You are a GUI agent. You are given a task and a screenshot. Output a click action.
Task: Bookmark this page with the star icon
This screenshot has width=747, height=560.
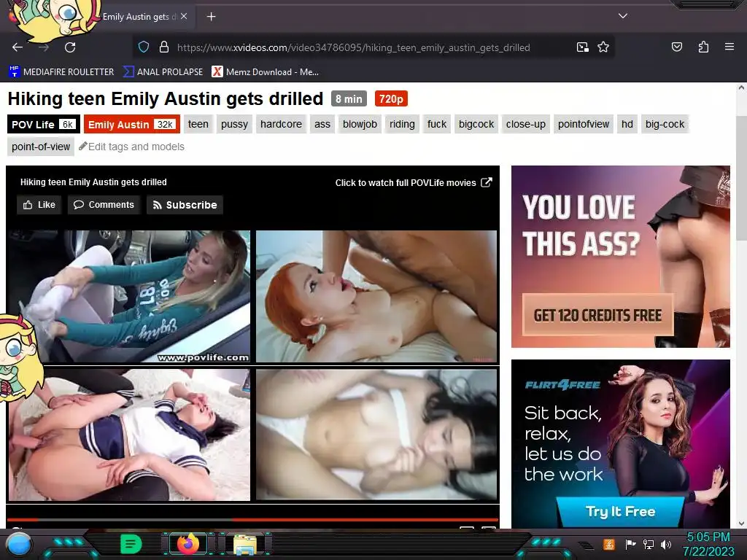pos(603,47)
